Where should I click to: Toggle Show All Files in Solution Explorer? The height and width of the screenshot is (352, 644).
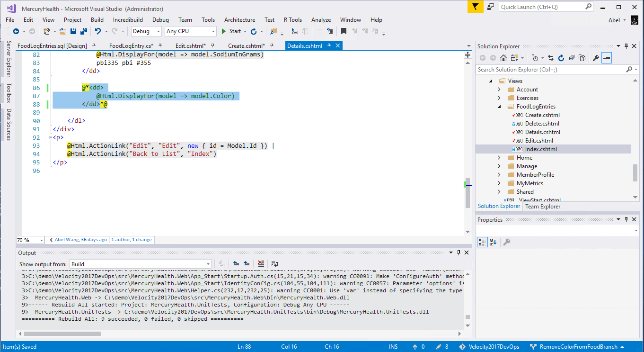(582, 58)
